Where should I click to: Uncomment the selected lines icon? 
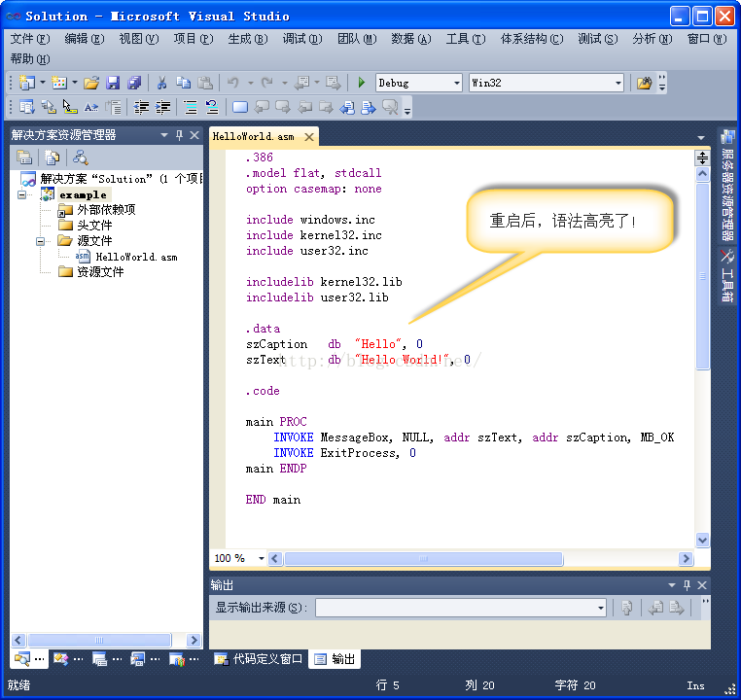point(212,107)
